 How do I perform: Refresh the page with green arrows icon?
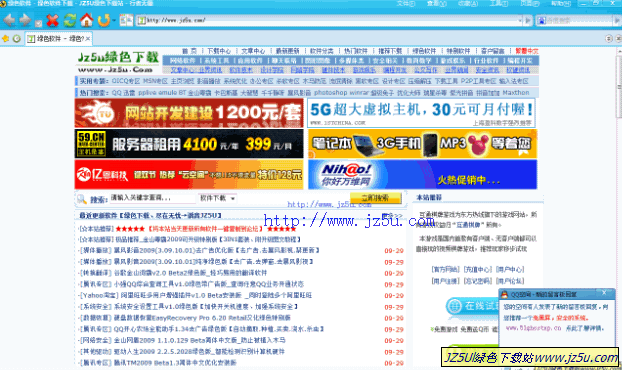(x=70, y=20)
